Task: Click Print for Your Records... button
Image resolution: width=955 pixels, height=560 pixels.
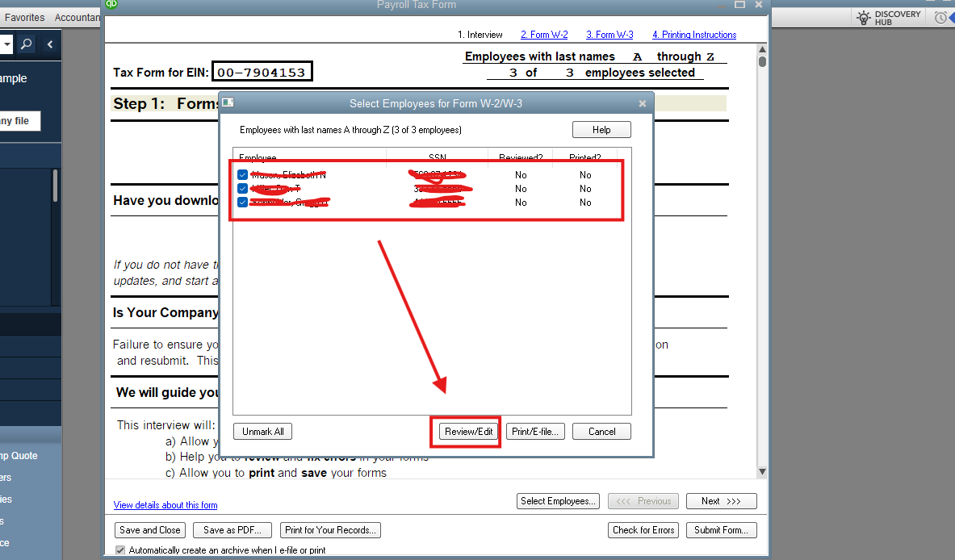Action: 330,530
